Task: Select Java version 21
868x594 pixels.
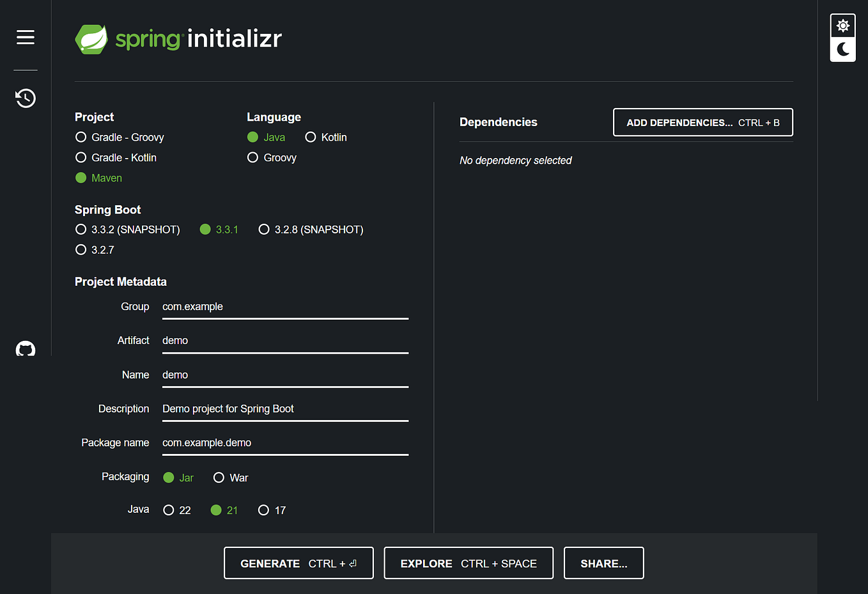Action: pos(224,510)
